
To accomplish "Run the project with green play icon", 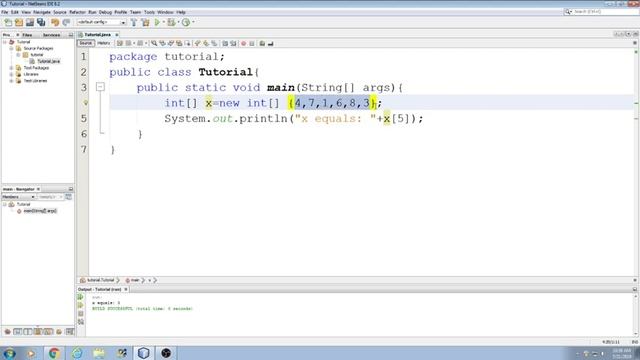I will point(157,22).
